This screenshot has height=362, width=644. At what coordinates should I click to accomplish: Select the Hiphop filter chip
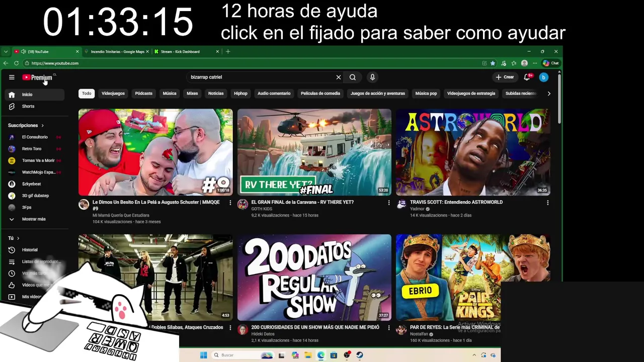tap(240, 94)
